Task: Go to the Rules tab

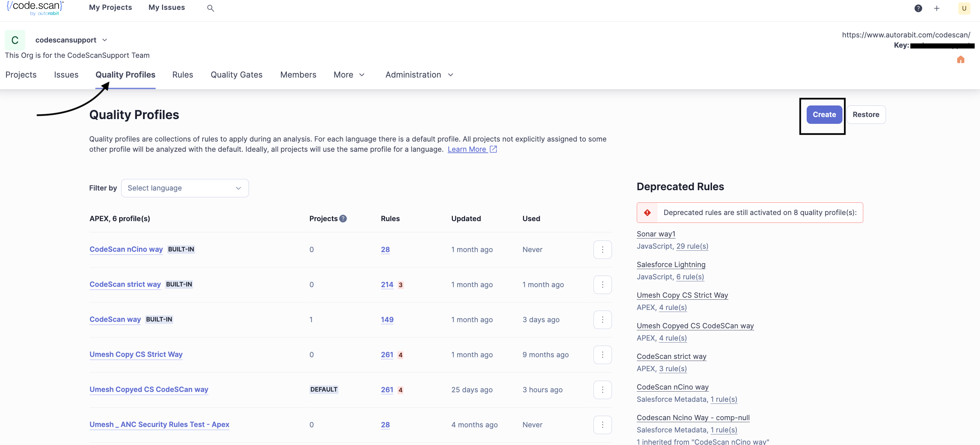Action: click(x=182, y=75)
